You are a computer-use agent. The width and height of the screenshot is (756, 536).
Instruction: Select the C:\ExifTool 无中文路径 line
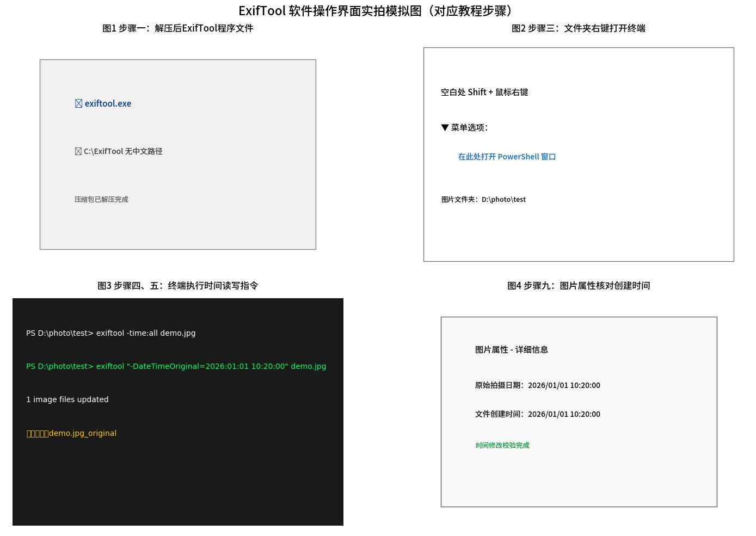[119, 151]
